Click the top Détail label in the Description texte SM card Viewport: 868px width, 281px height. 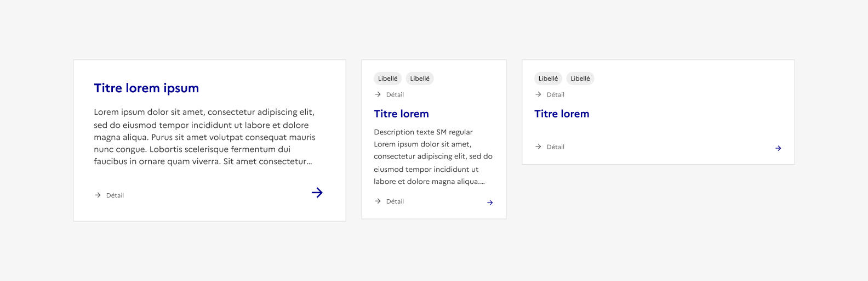[395, 94]
